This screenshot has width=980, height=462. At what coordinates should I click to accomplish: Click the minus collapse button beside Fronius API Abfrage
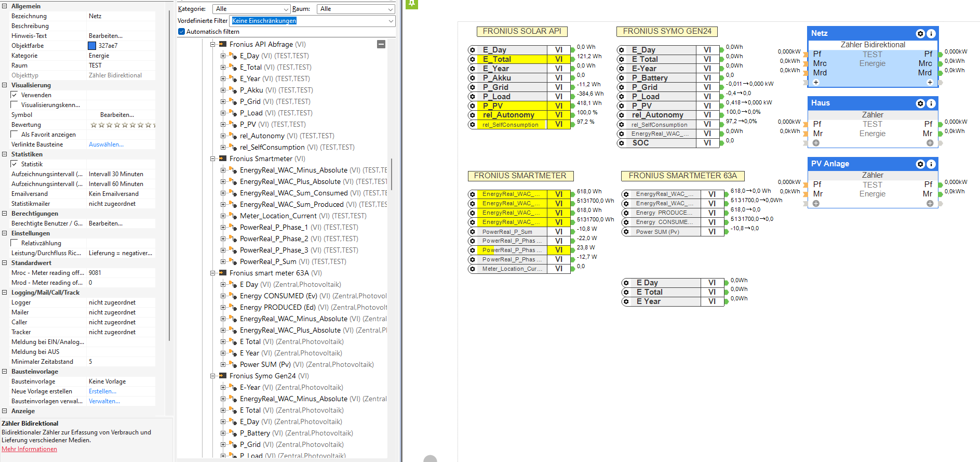(381, 44)
